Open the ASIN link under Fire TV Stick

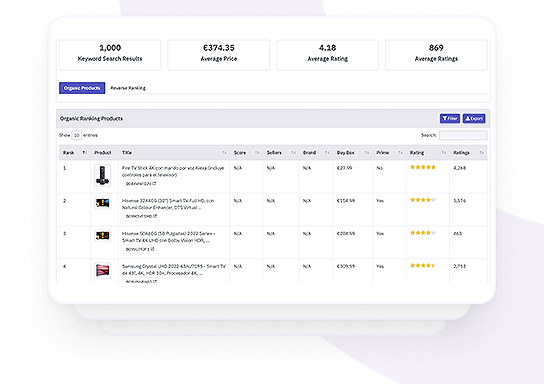pyautogui.click(x=141, y=184)
